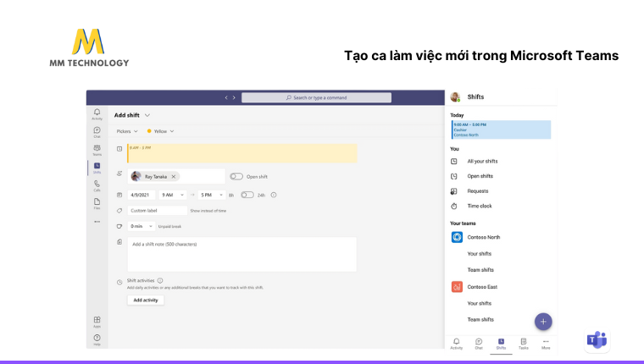Click the Contoso North team logo
Image resolution: width=644 pixels, height=364 pixels.
(457, 237)
